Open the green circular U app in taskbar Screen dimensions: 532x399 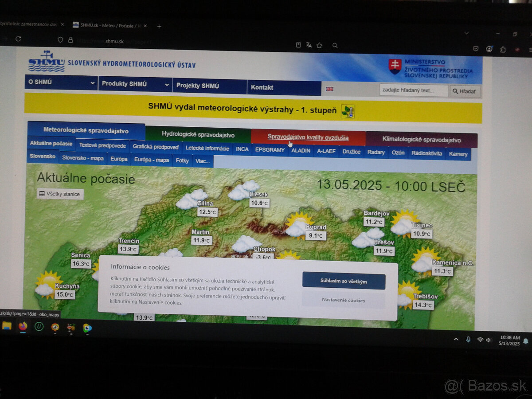tap(39, 327)
